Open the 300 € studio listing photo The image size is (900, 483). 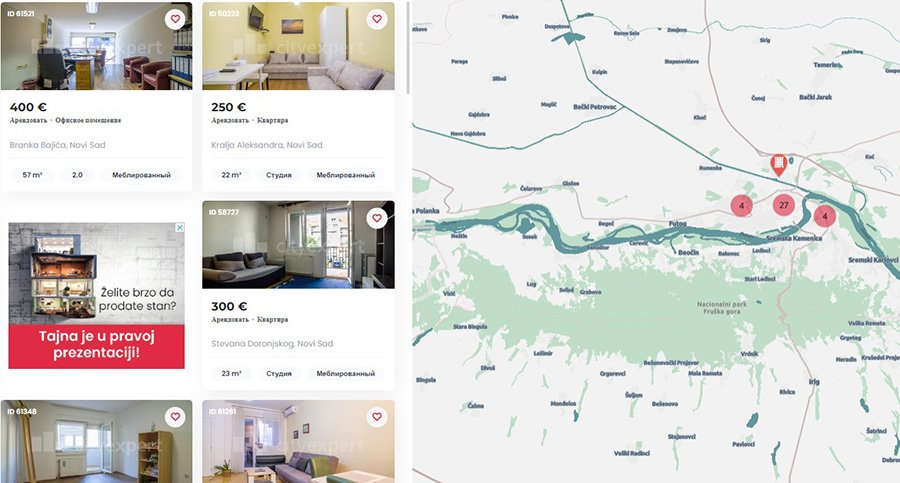[x=298, y=245]
